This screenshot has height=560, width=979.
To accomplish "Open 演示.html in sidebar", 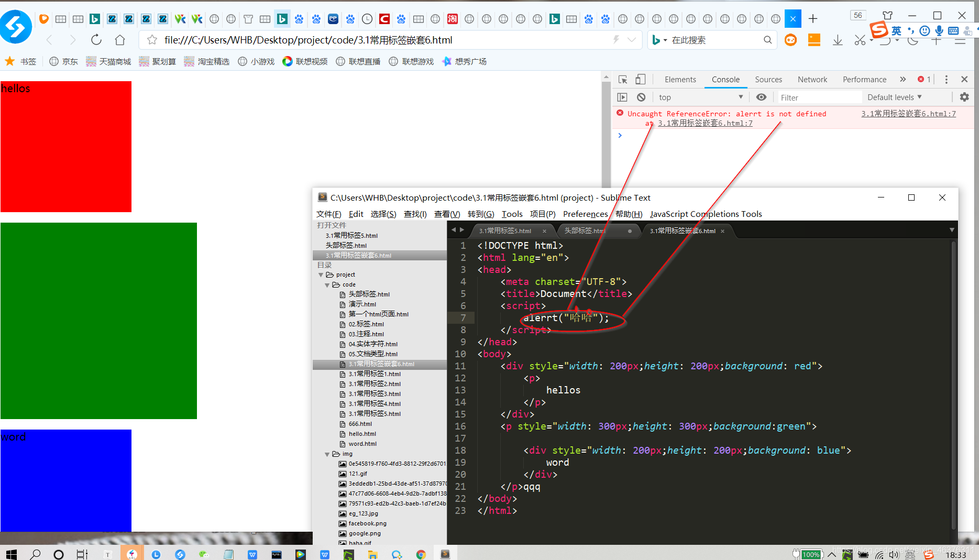I will [x=362, y=304].
